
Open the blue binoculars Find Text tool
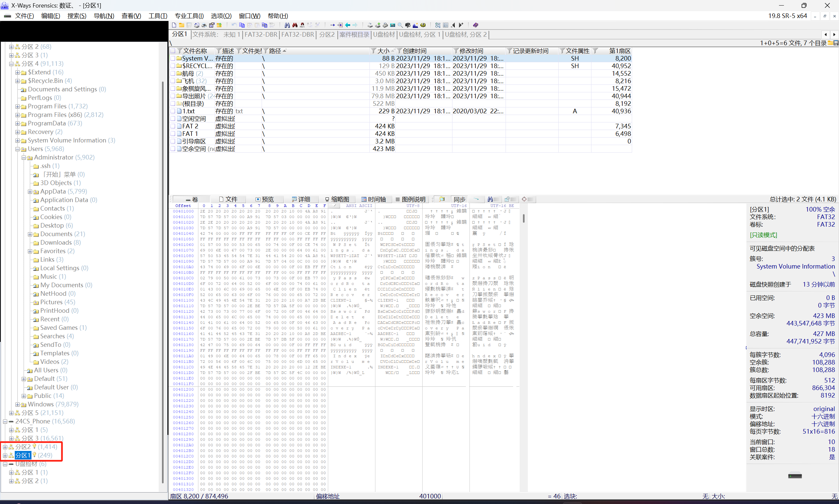(x=287, y=25)
